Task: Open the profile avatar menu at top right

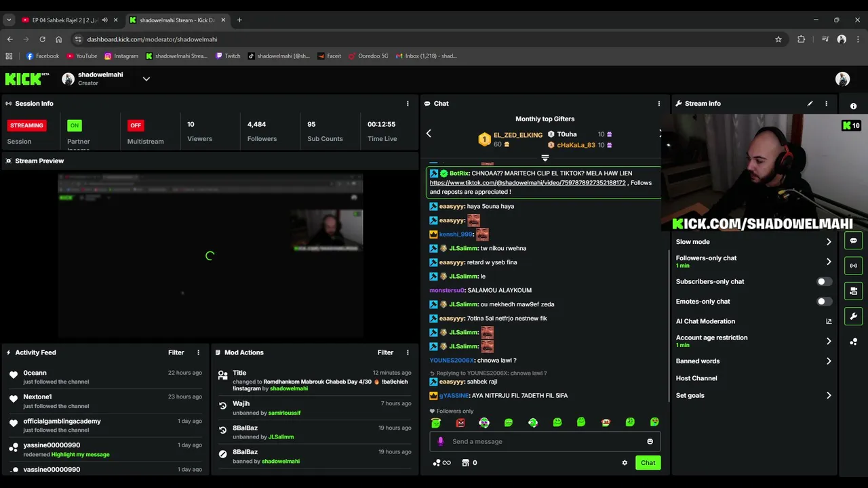Action: [x=842, y=79]
